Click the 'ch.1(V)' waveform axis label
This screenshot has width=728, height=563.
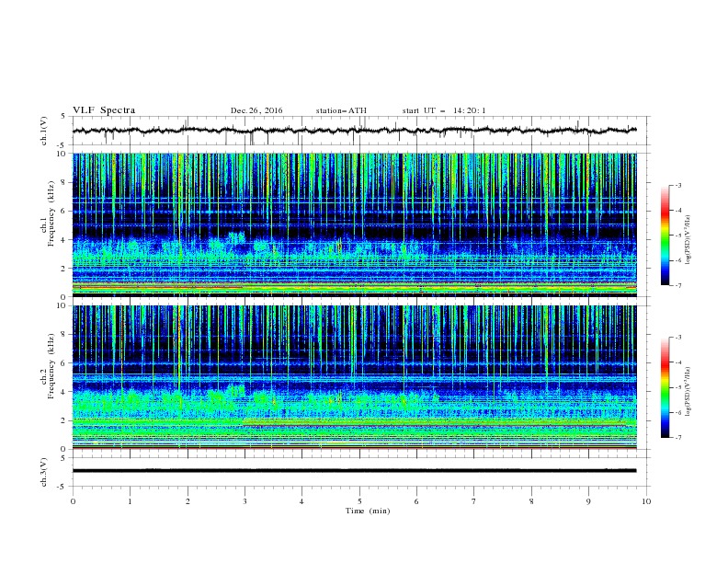click(44, 131)
